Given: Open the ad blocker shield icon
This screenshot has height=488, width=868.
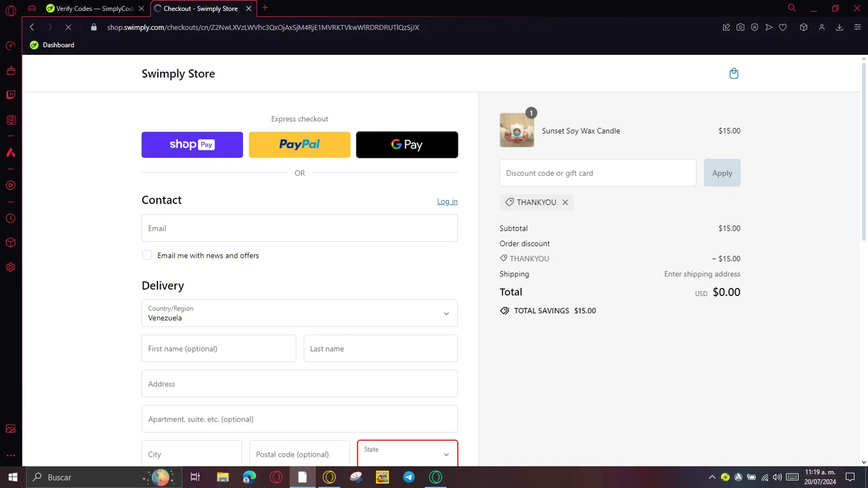Looking at the screenshot, I should [x=755, y=27].
